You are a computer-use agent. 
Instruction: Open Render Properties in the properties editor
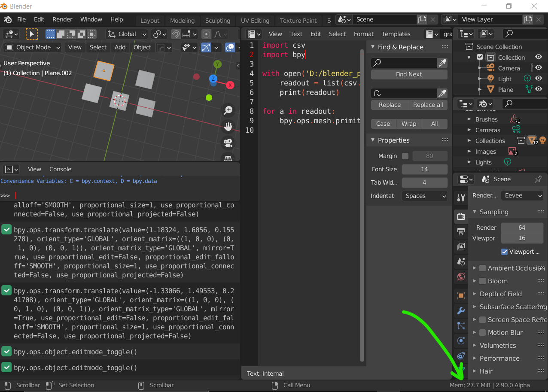coord(460,216)
